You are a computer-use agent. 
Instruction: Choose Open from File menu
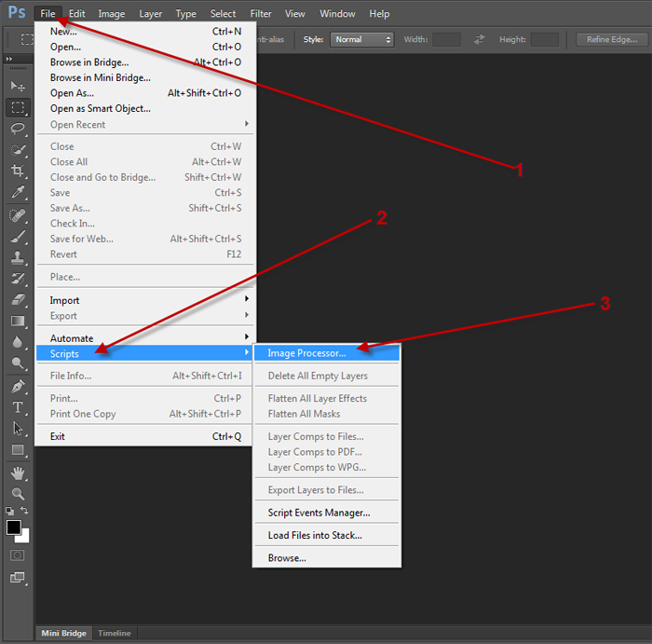[x=145, y=47]
